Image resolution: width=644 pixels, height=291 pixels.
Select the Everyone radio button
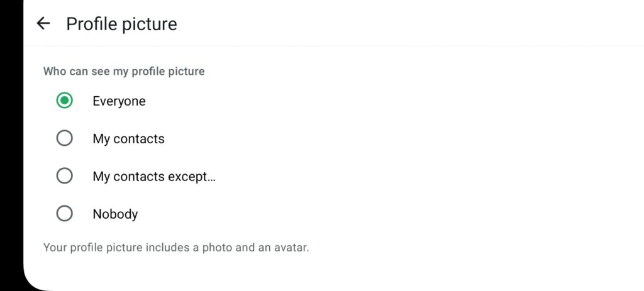pos(65,101)
